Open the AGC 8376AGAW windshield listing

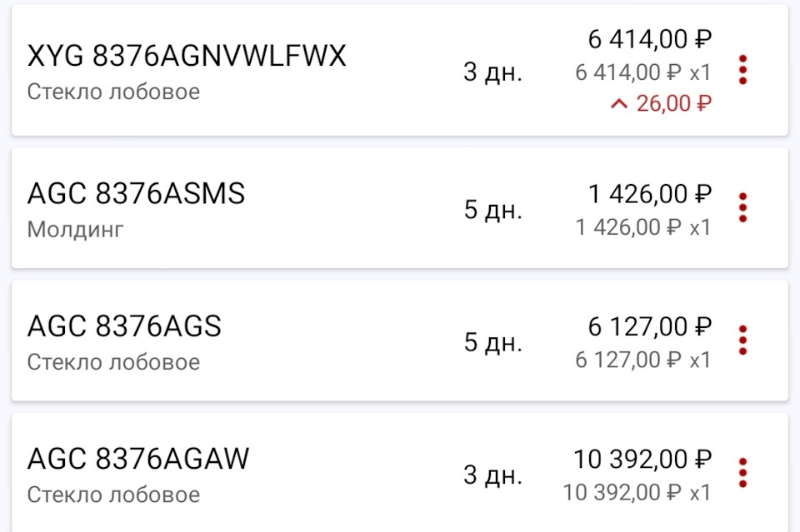pos(138,459)
